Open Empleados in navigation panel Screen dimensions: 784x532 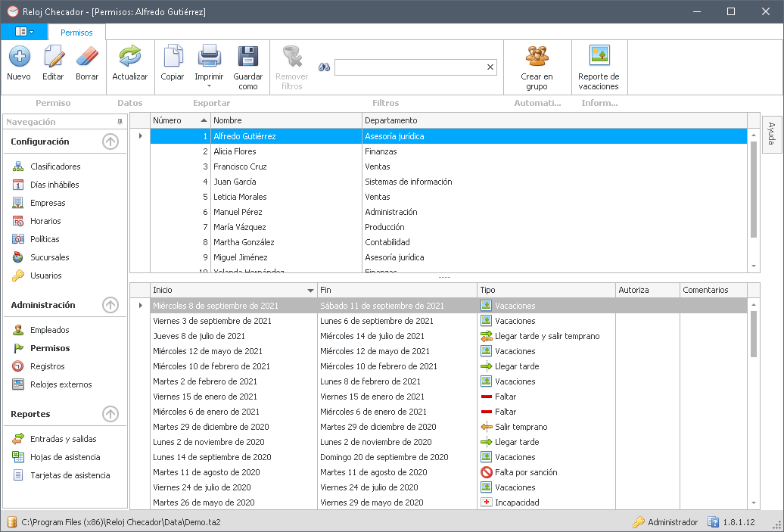coord(50,330)
